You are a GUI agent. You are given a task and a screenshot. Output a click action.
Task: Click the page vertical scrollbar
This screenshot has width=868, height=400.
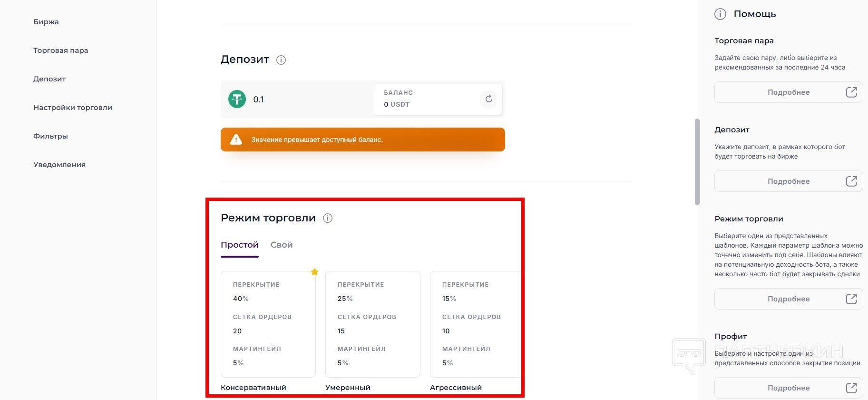pos(697,162)
